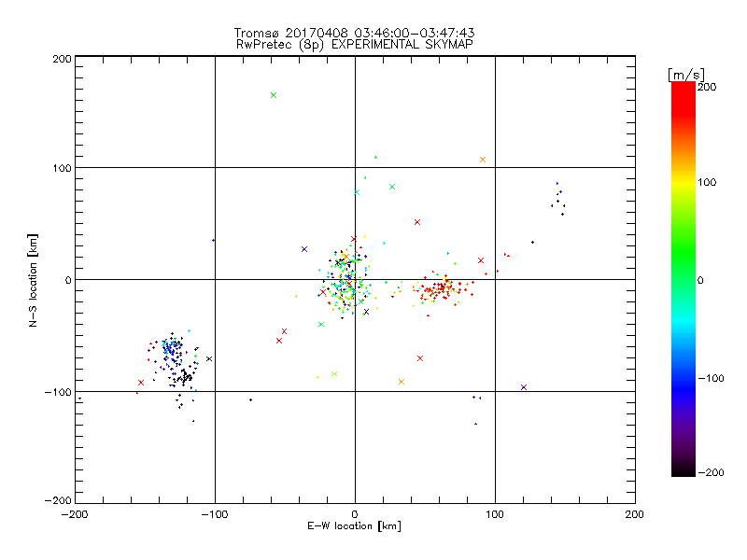Click the 100 tick label on E-W axis
The image size is (747, 560).
(x=495, y=514)
